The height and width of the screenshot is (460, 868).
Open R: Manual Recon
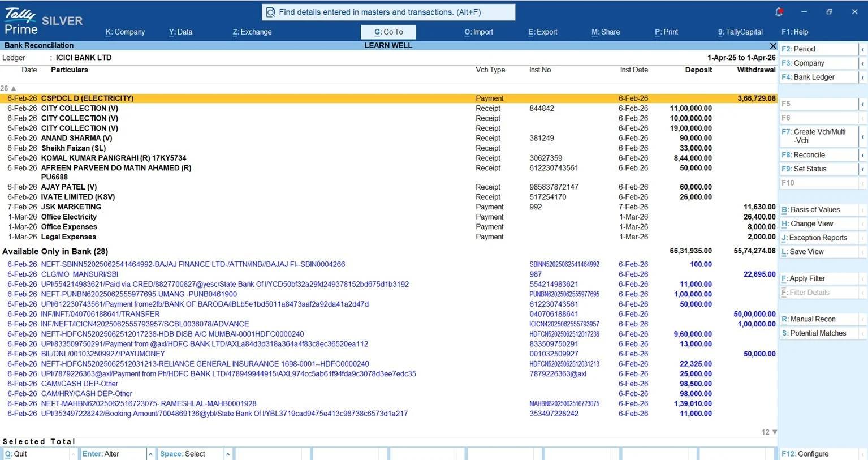pos(819,320)
